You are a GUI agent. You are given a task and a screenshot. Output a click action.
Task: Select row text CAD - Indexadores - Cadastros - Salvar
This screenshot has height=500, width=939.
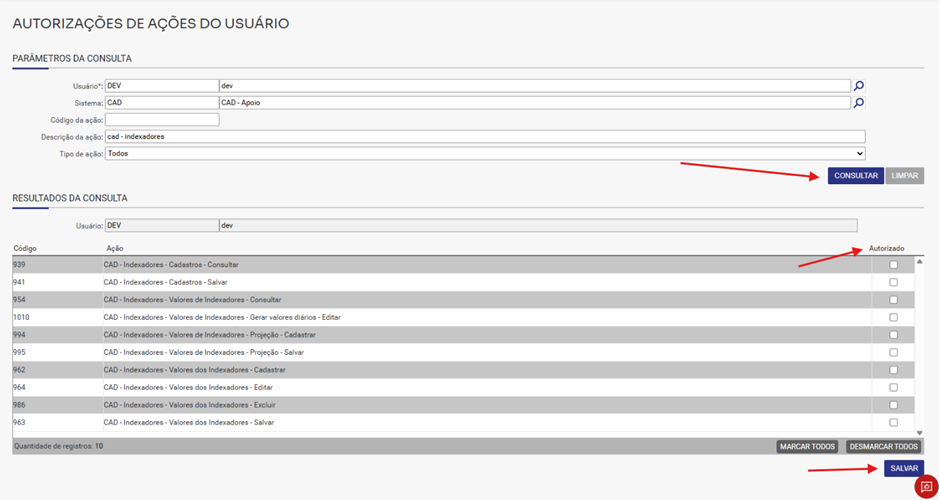pyautogui.click(x=165, y=282)
